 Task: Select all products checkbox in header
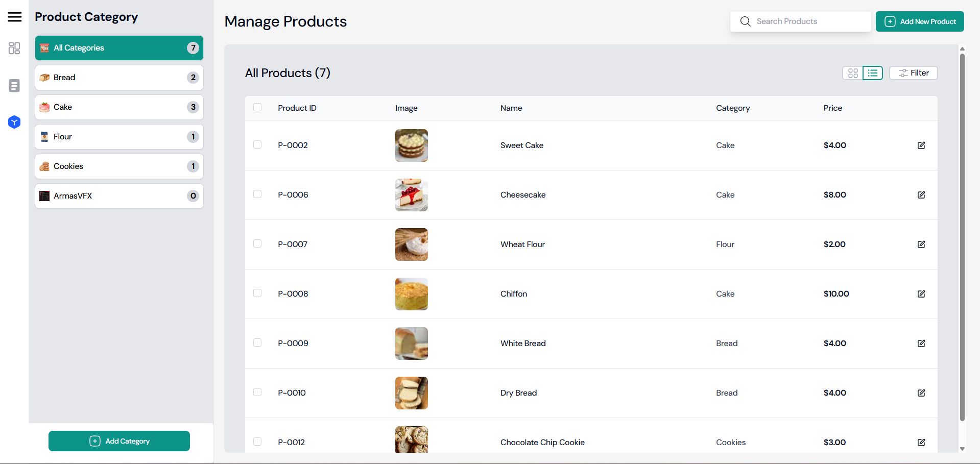[257, 107]
